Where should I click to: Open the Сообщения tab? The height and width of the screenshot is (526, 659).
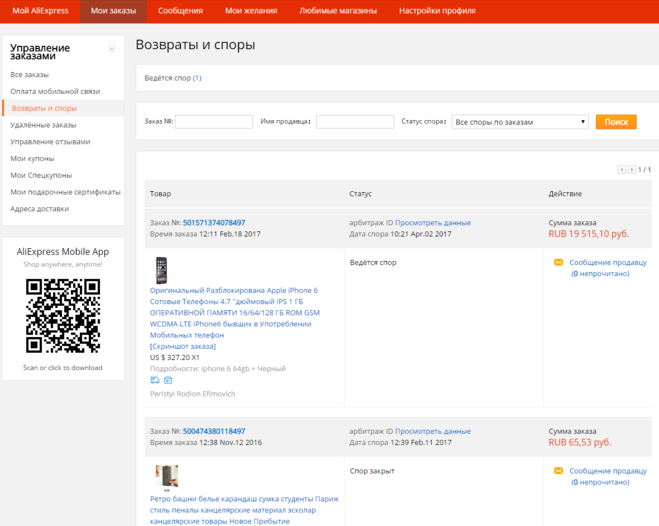point(180,11)
